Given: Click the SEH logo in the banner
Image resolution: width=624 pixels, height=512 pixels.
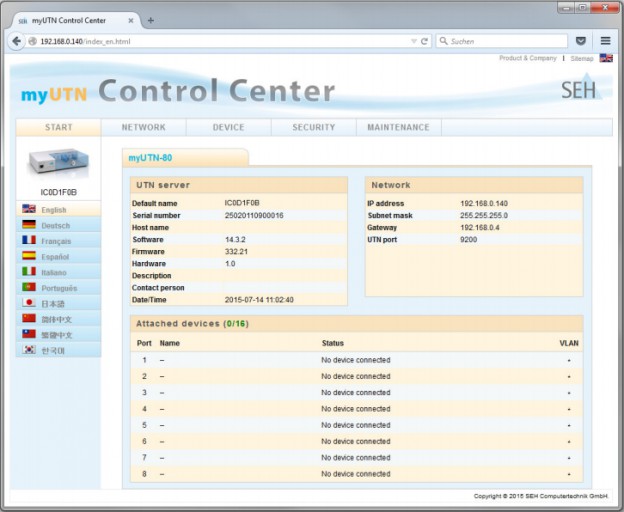Looking at the screenshot, I should pyautogui.click(x=581, y=90).
